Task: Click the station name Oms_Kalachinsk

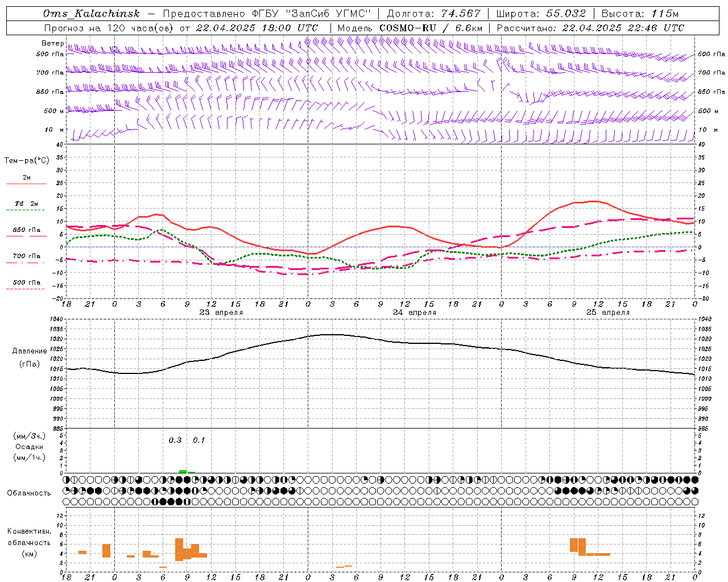Action: pos(92,14)
